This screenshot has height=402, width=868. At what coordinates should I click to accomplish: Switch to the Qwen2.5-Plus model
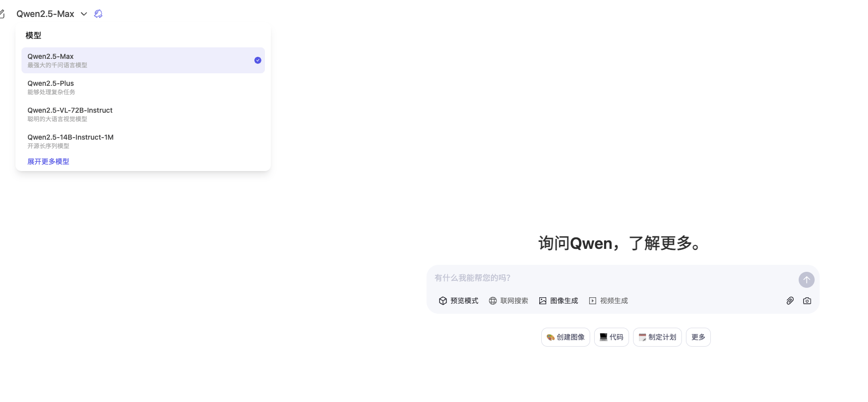coord(143,87)
